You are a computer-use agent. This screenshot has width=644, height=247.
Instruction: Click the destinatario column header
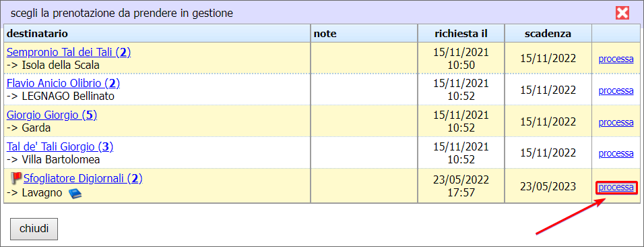[x=157, y=33]
